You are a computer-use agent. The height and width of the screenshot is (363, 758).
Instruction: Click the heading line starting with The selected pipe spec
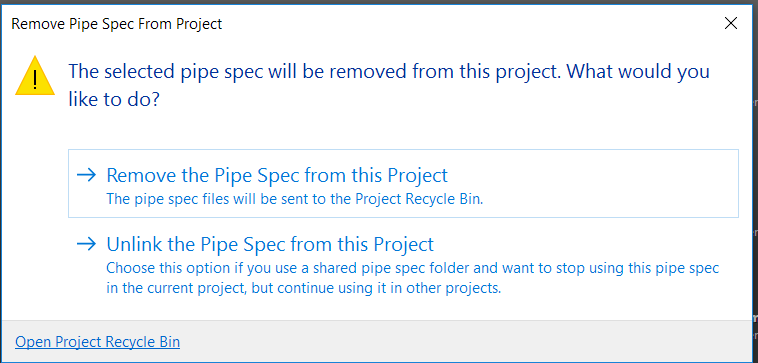click(x=389, y=72)
